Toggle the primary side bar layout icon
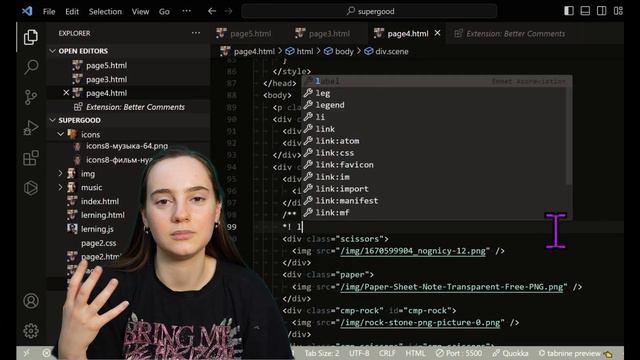Screen dimensions: 640x360 [569, 11]
